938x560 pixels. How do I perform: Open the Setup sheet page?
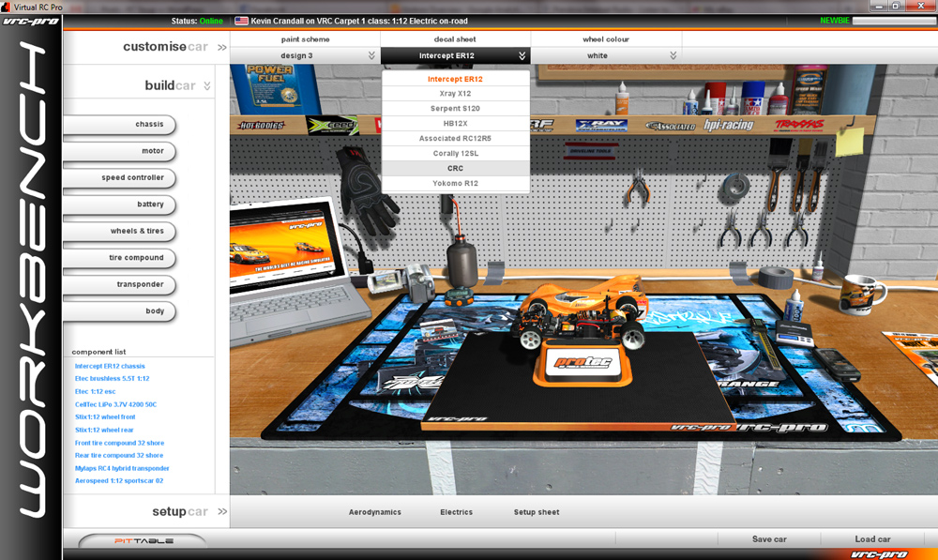point(537,512)
